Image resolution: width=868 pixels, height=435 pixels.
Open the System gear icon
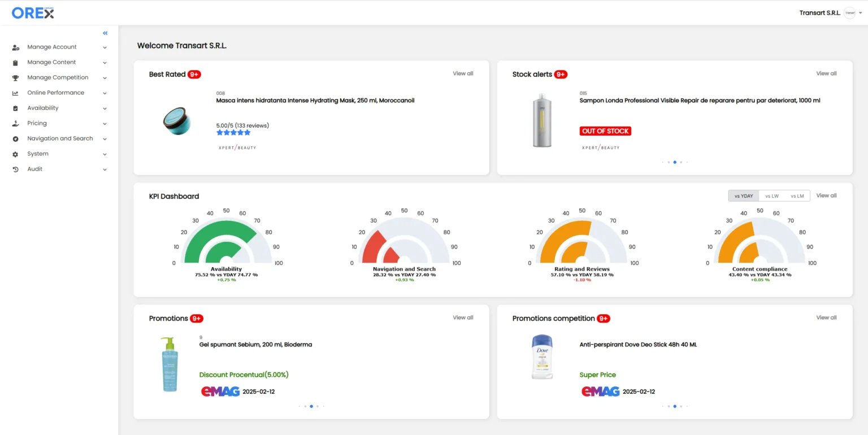[15, 154]
